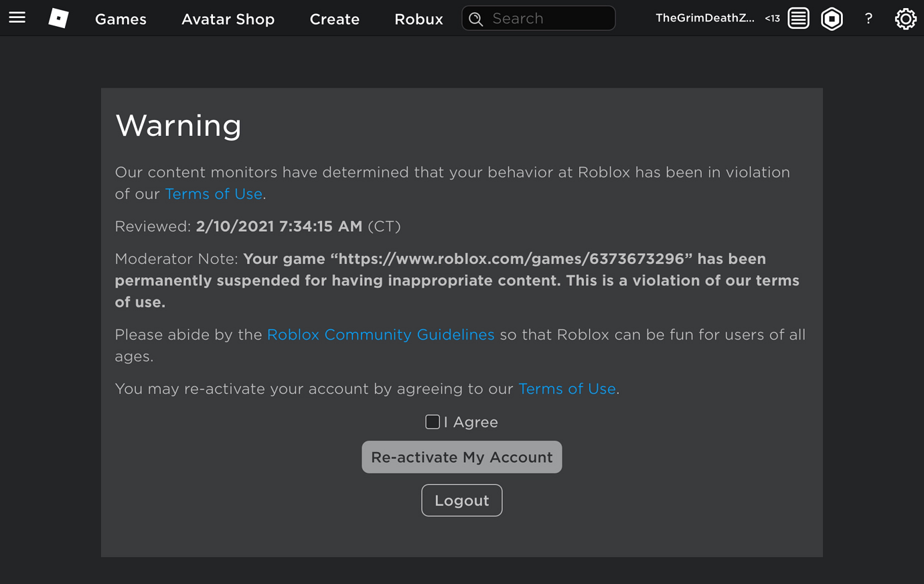
Task: Open the Avatar Shop page
Action: pos(228,19)
